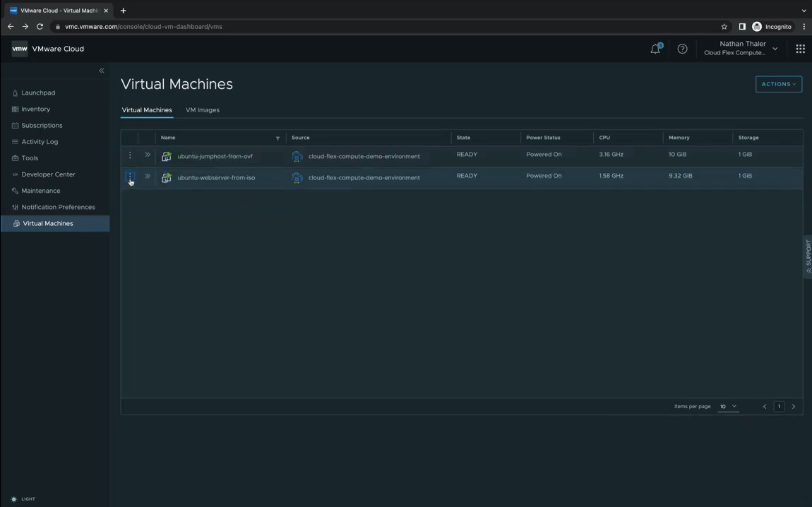Image resolution: width=812 pixels, height=507 pixels.
Task: Sort by Power Status column header
Action: coord(543,138)
